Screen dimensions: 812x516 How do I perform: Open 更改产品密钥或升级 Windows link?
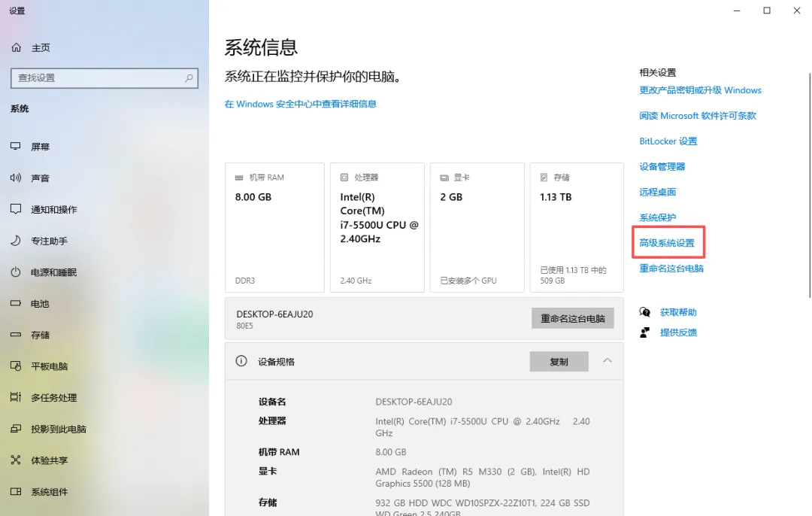pyautogui.click(x=700, y=90)
